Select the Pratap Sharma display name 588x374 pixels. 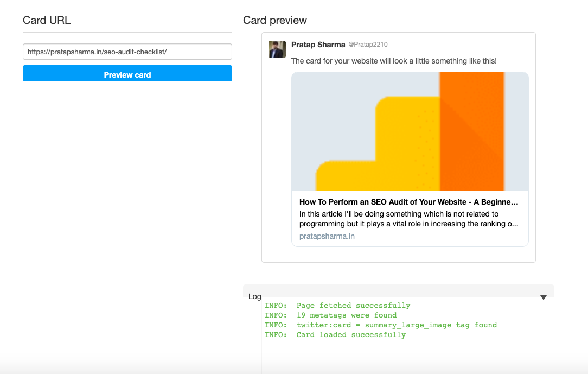tap(317, 45)
